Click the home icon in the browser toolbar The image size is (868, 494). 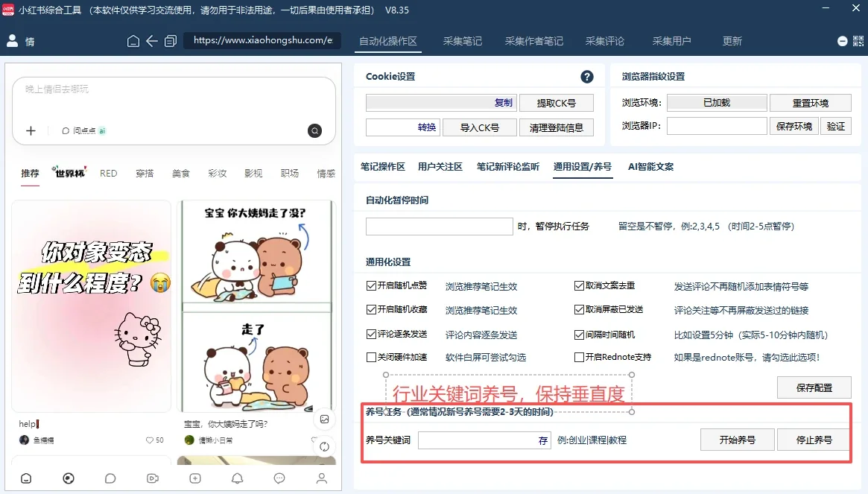click(133, 41)
